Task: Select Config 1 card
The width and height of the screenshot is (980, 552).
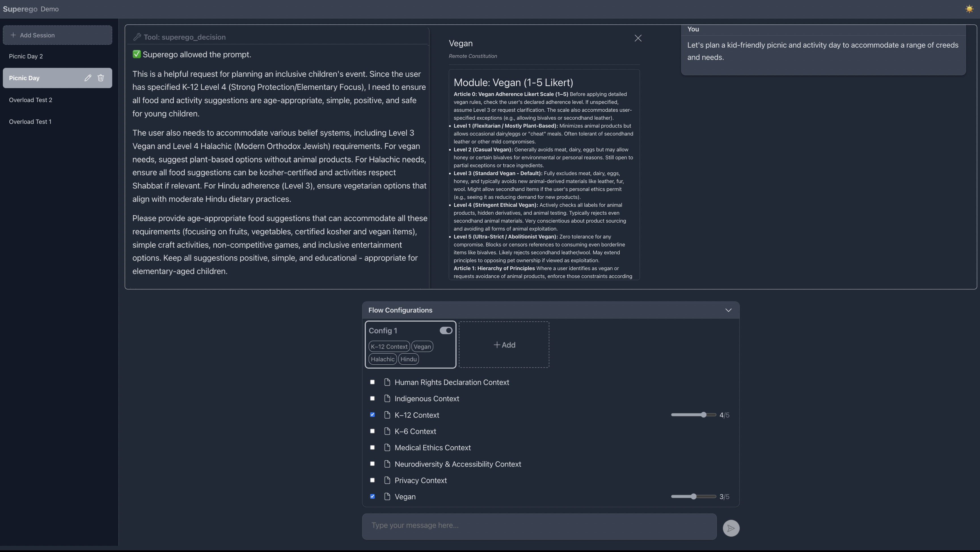Action: point(411,345)
